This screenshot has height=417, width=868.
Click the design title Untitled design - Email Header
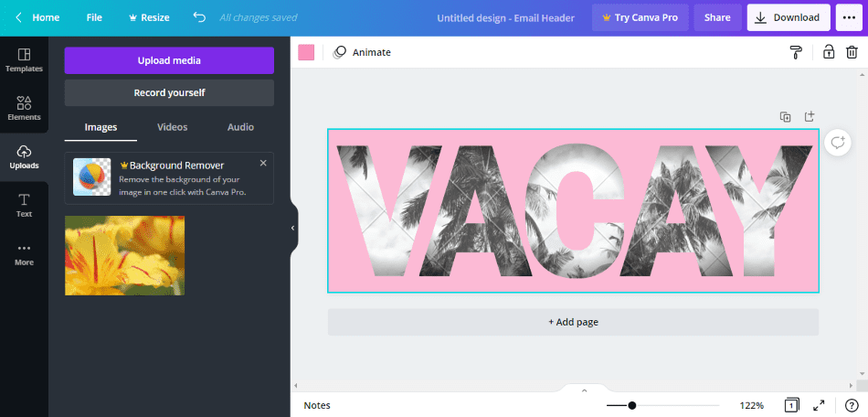(x=505, y=17)
